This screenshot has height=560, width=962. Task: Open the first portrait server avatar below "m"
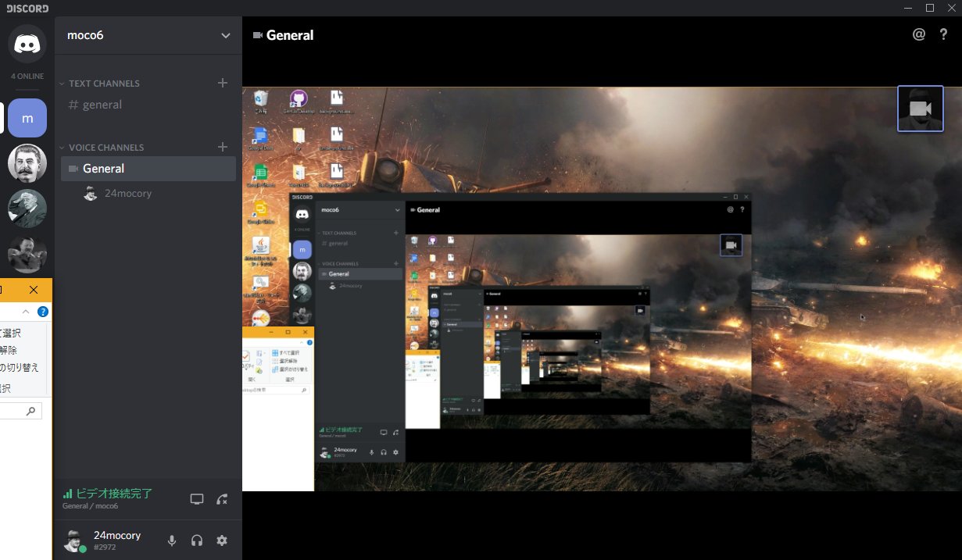[27, 163]
